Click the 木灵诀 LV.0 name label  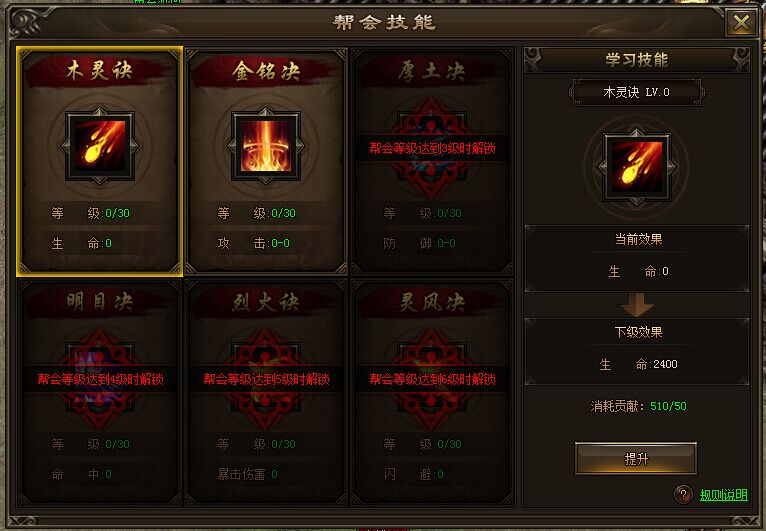coord(637,92)
